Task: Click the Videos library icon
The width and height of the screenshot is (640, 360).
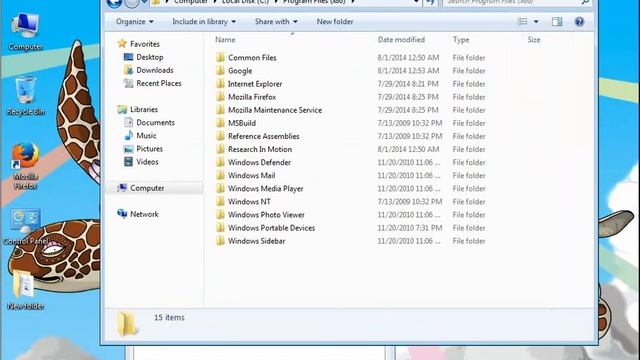Action: [x=129, y=162]
